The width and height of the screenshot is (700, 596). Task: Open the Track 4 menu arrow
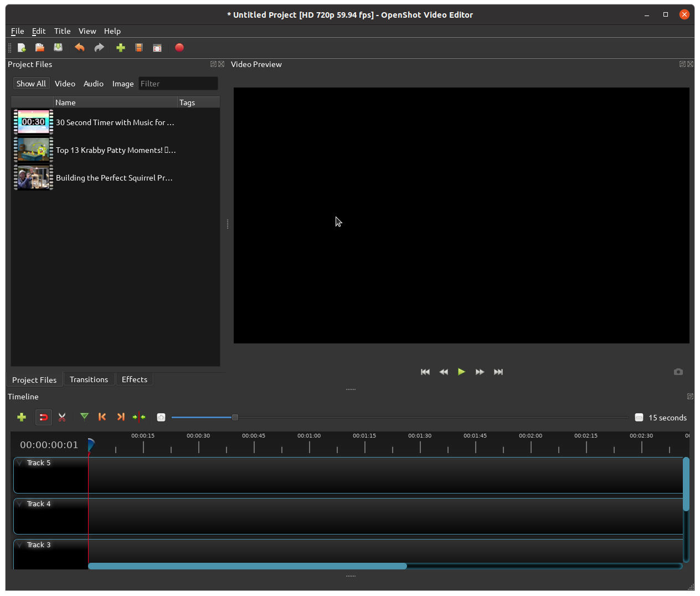tap(20, 504)
